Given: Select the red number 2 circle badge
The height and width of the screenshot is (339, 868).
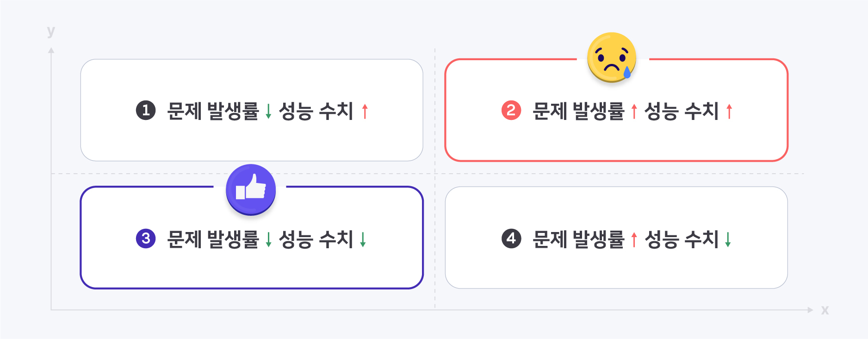Looking at the screenshot, I should 511,111.
